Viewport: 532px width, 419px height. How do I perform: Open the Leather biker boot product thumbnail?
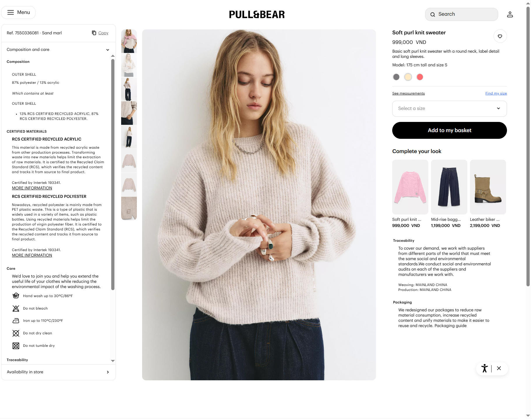(x=488, y=187)
